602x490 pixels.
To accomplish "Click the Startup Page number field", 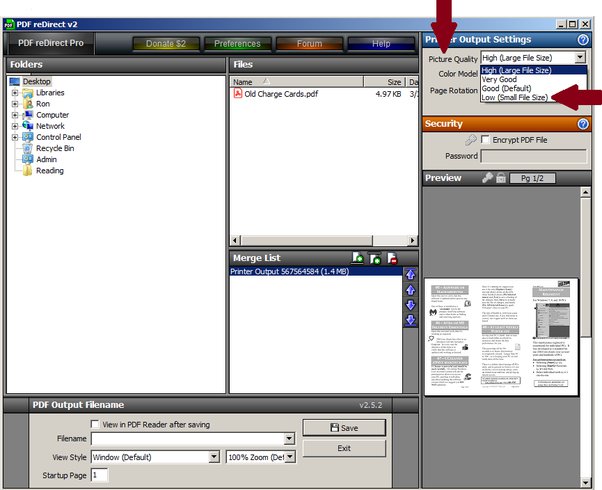I will click(x=99, y=475).
